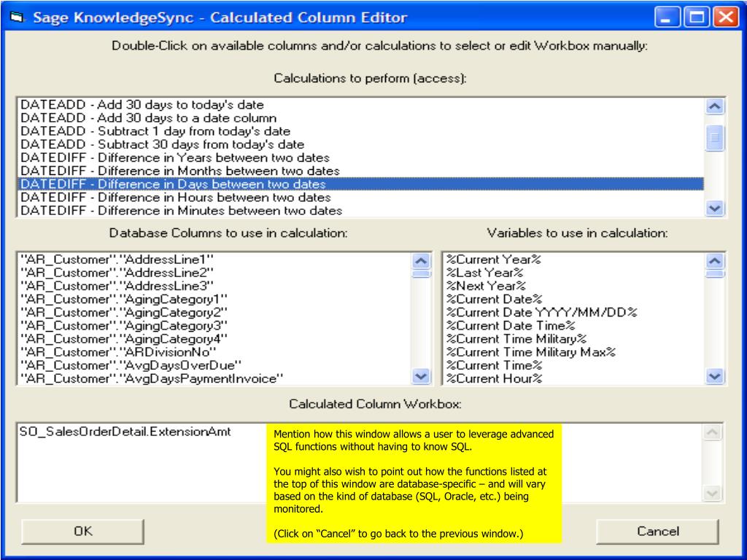Minimize the Calculated Column Editor window
This screenshot has width=747, height=560.
[x=667, y=17]
